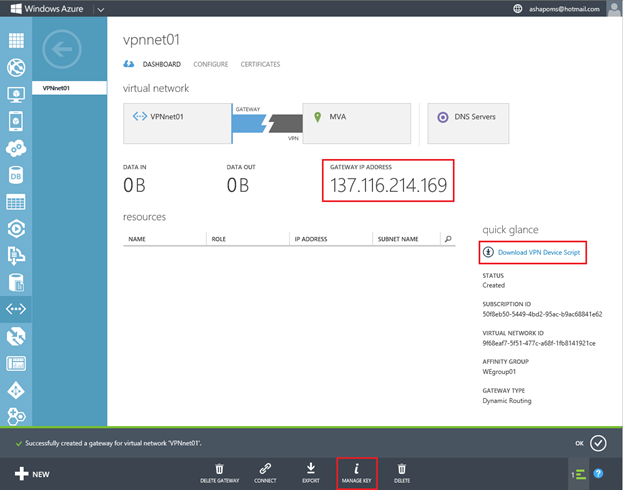Dismiss notification with OK checkmark
This screenshot has width=623, height=490.
(598, 443)
